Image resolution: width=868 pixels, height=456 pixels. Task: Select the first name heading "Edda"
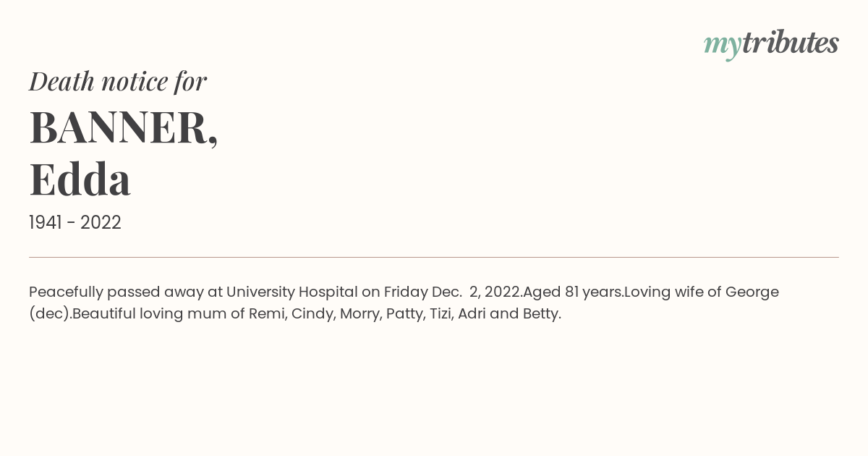tap(80, 179)
